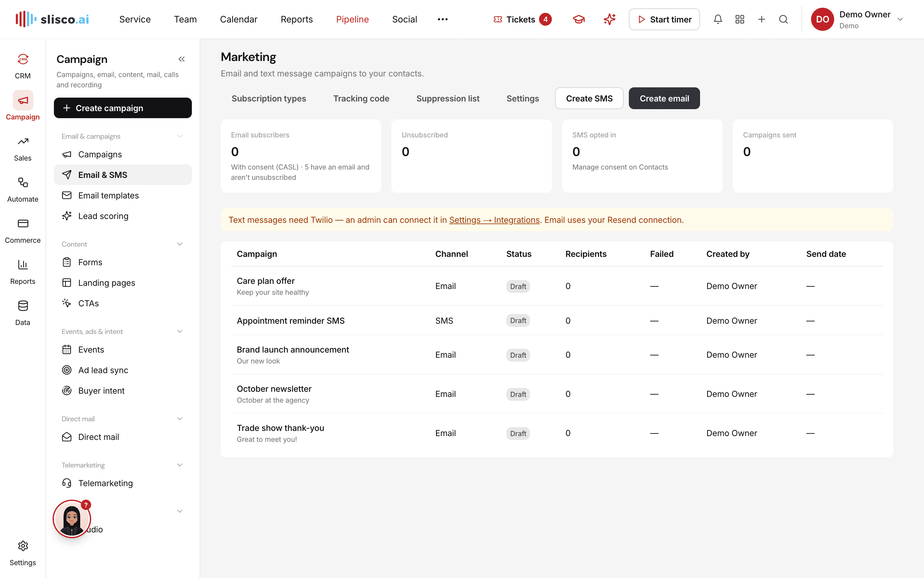Switch to Tracking code tab
The image size is (924, 578).
click(361, 98)
